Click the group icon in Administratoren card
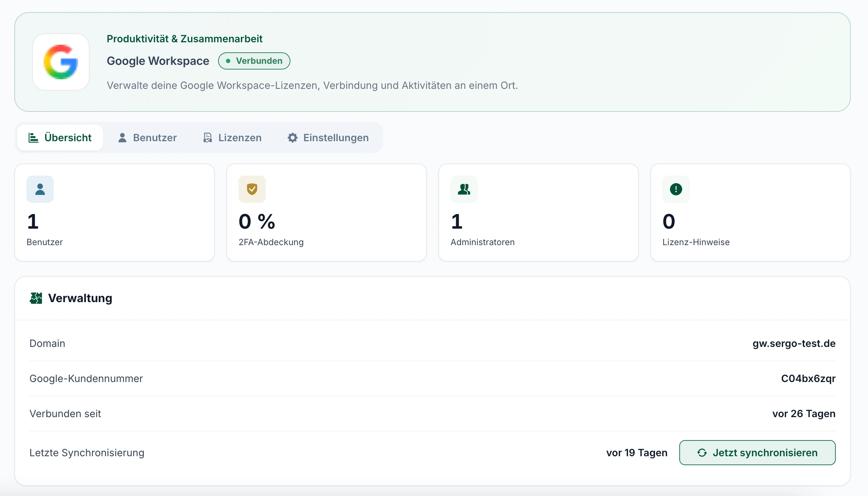This screenshot has width=868, height=496. click(464, 189)
